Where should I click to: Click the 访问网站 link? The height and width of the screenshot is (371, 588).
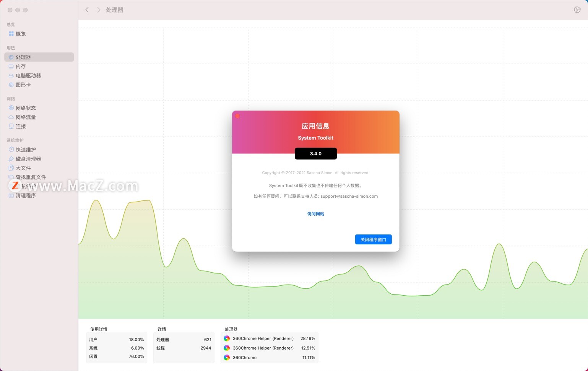(315, 214)
